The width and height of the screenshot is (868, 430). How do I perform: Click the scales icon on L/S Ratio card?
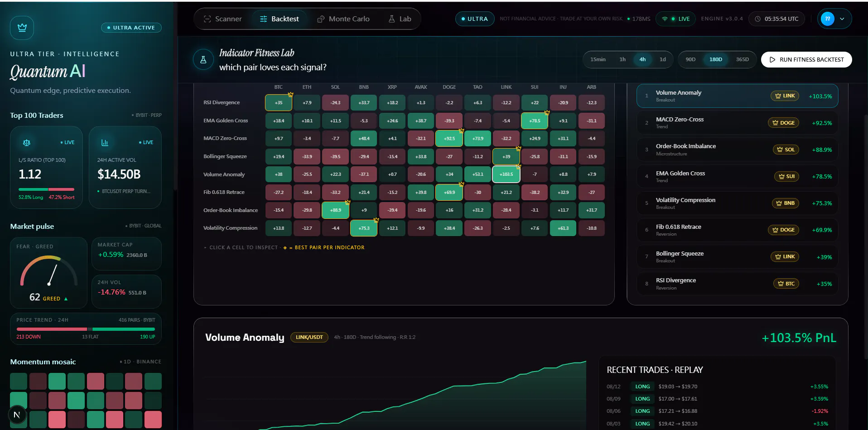(27, 143)
